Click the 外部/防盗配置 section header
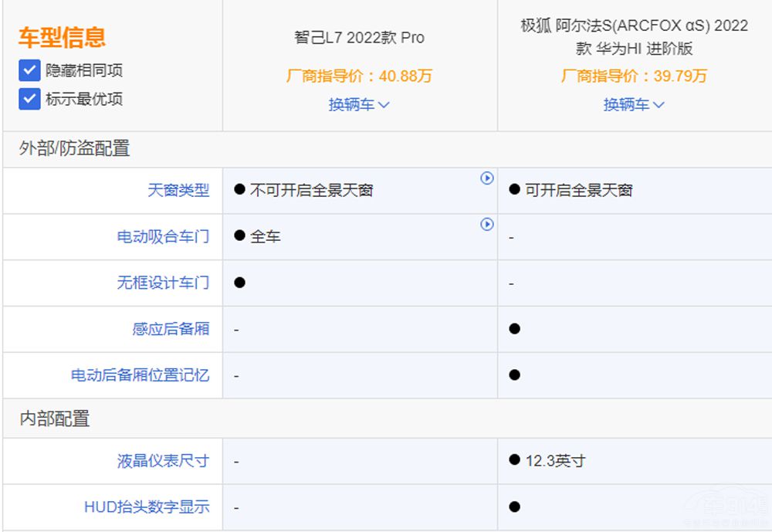Screen dimensions: 772x532 point(75,149)
